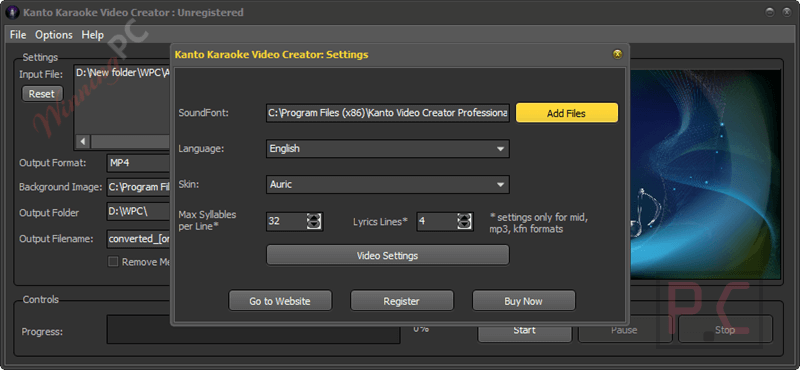Click the input file list scroll-left arrow
800x370 pixels.
click(83, 141)
